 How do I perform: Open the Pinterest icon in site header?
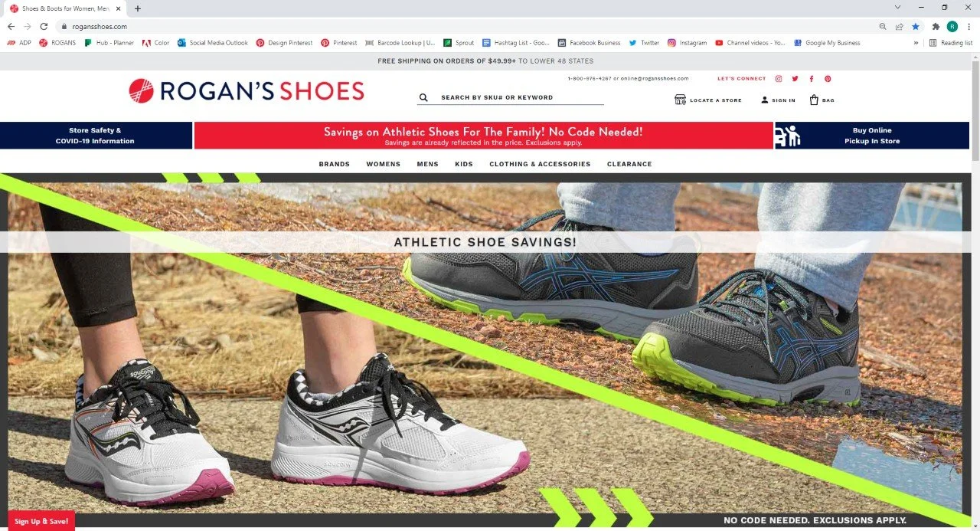(x=828, y=79)
